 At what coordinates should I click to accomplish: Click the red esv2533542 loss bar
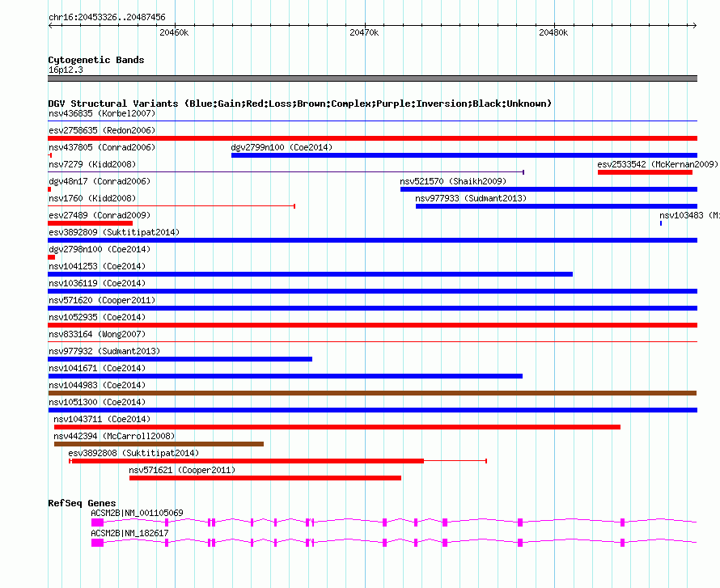[645, 172]
